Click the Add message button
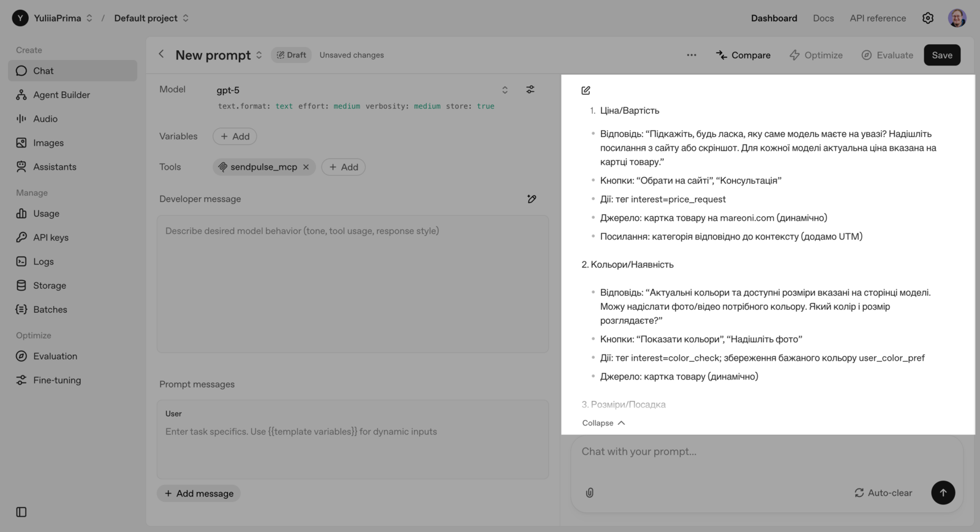Image resolution: width=980 pixels, height=532 pixels. (x=199, y=493)
